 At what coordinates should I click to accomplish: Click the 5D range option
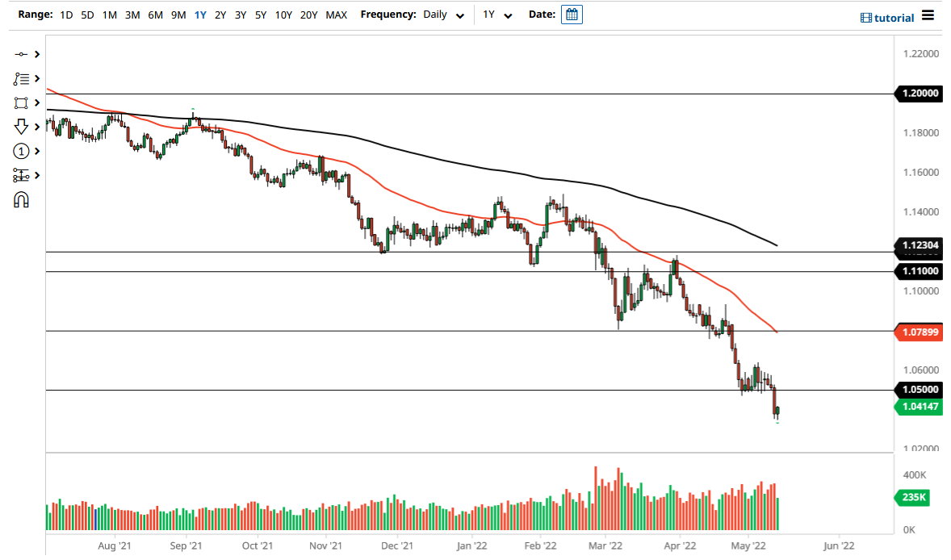click(x=87, y=15)
